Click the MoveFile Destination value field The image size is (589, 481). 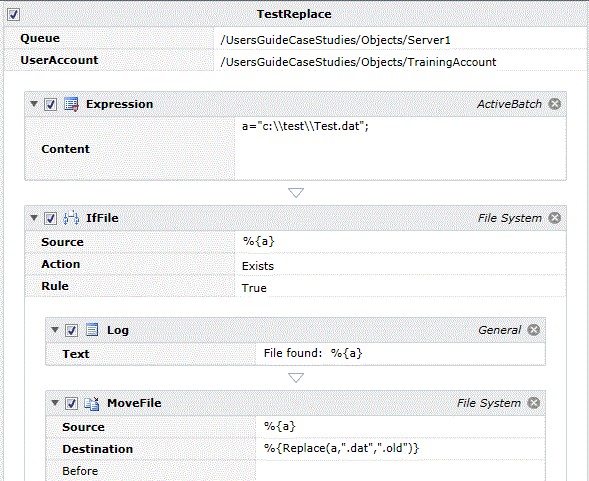click(x=400, y=448)
